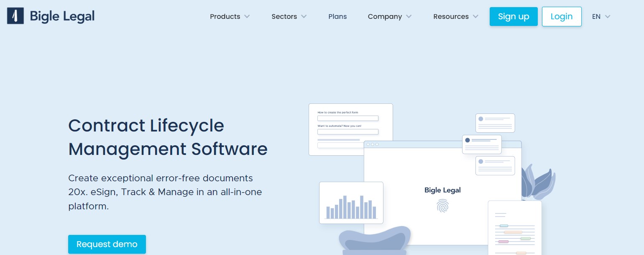Screen dimensions: 644x255
Task: Click the three dots on the mock window
Action: 372,144
